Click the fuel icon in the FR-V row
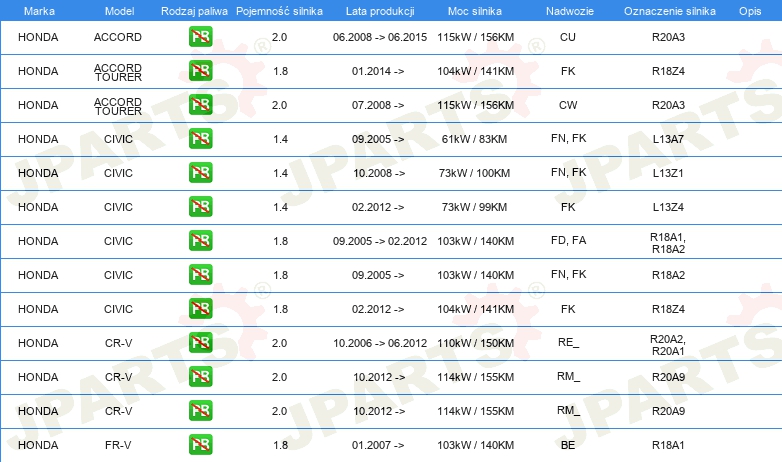782x462 pixels. click(x=200, y=444)
